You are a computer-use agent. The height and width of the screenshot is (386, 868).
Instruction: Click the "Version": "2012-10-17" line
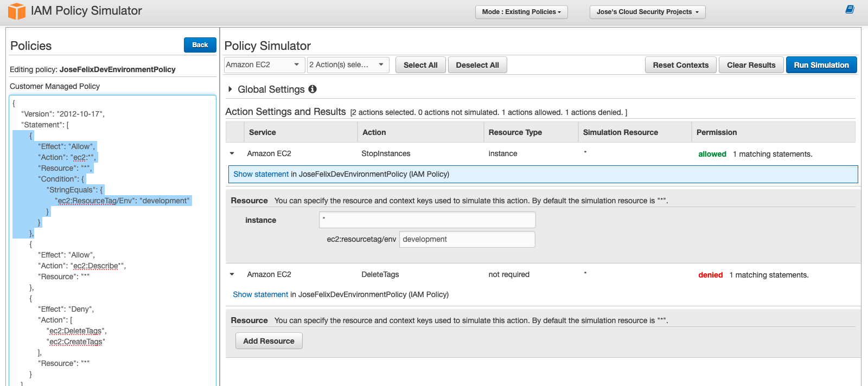pyautogui.click(x=63, y=114)
